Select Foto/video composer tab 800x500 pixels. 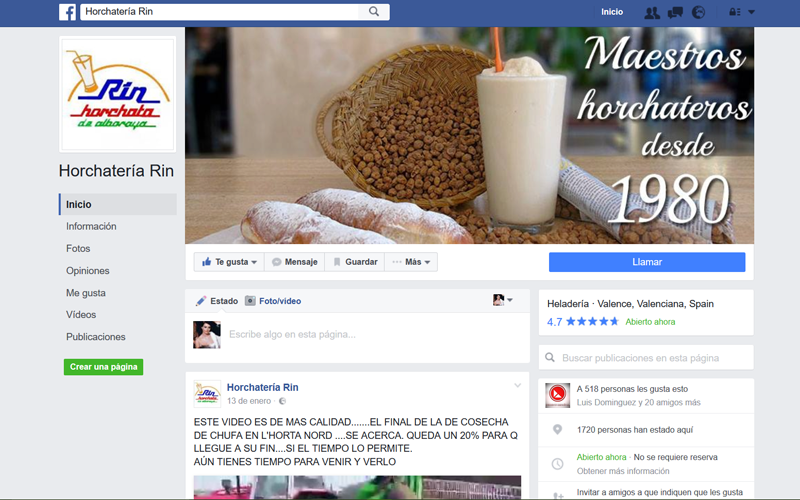tap(273, 301)
